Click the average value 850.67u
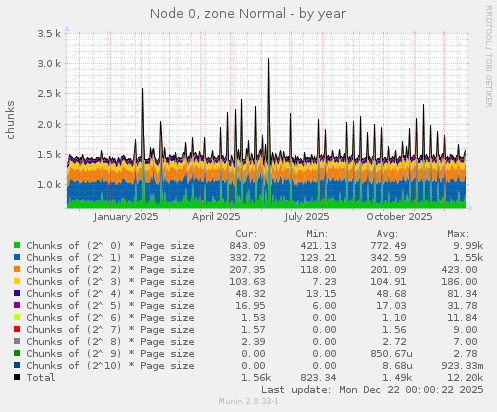497x412 pixels. coord(391,354)
